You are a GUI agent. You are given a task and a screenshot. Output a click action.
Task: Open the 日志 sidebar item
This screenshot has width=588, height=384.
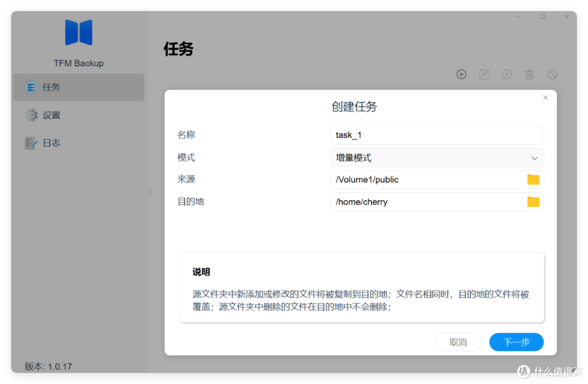[79, 143]
